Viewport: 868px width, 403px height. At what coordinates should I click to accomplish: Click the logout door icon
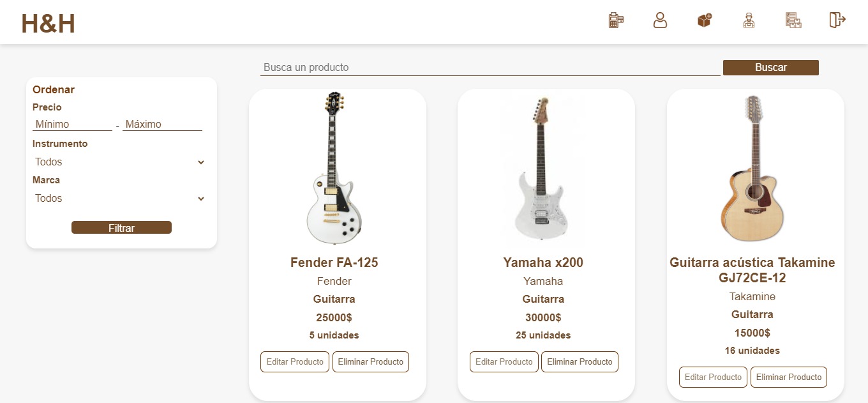(837, 20)
